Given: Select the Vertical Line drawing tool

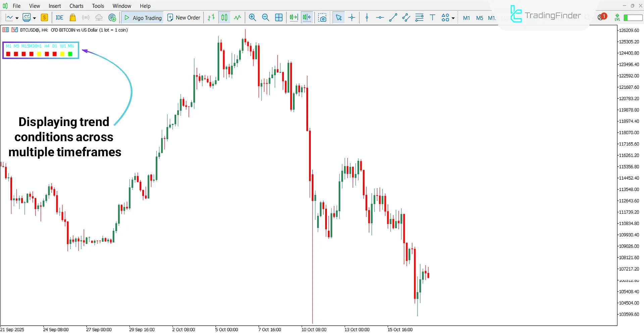Looking at the screenshot, I should pyautogui.click(x=367, y=17).
